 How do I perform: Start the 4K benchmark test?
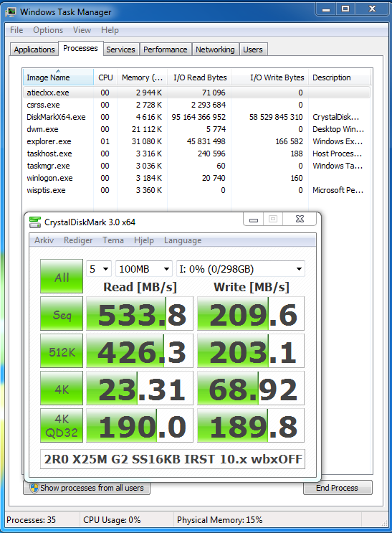(x=62, y=388)
